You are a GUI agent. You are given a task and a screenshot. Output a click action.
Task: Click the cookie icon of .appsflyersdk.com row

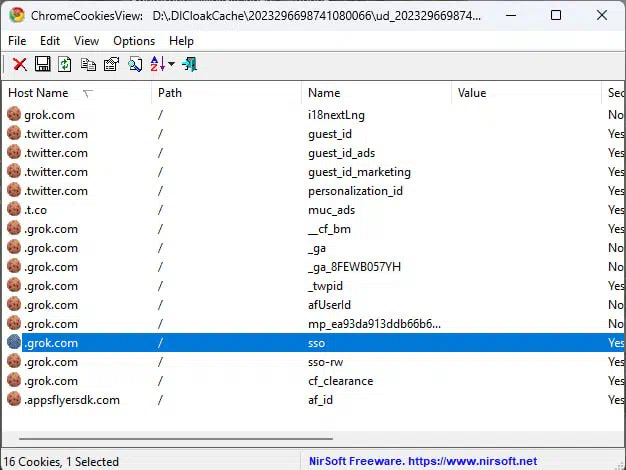[x=14, y=400]
